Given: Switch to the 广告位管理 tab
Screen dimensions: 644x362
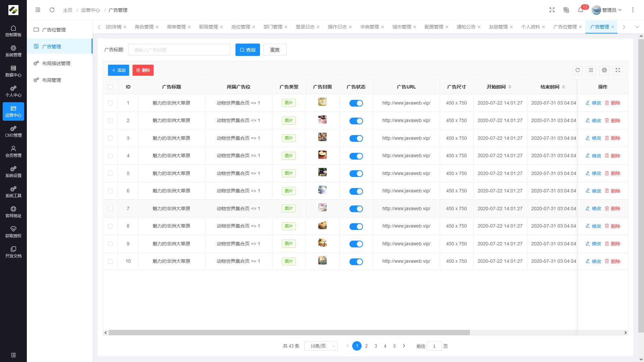Looking at the screenshot, I should tap(565, 27).
